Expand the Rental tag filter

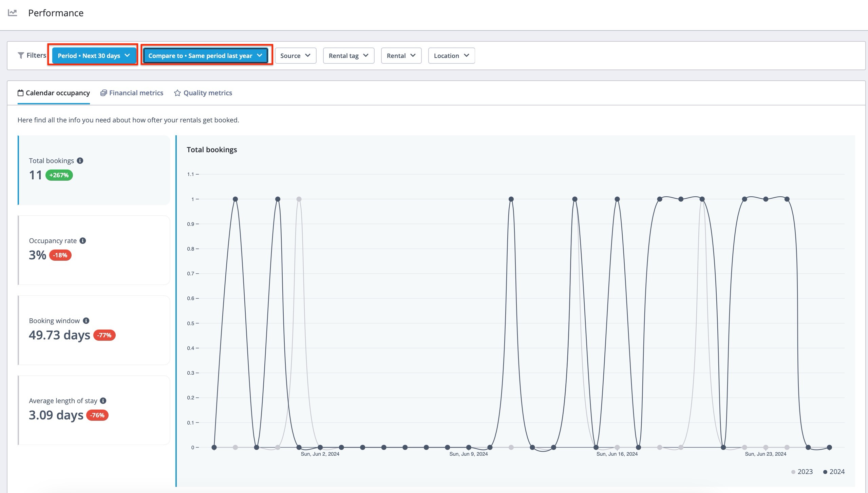348,56
